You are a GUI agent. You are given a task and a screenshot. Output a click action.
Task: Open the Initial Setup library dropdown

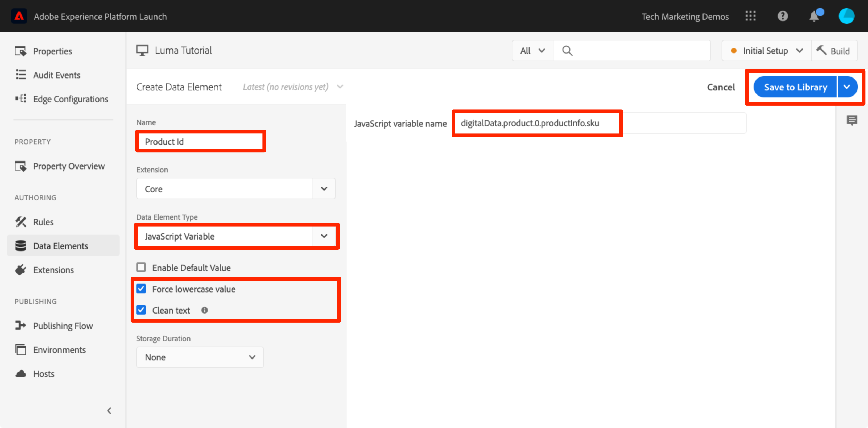[x=766, y=51]
